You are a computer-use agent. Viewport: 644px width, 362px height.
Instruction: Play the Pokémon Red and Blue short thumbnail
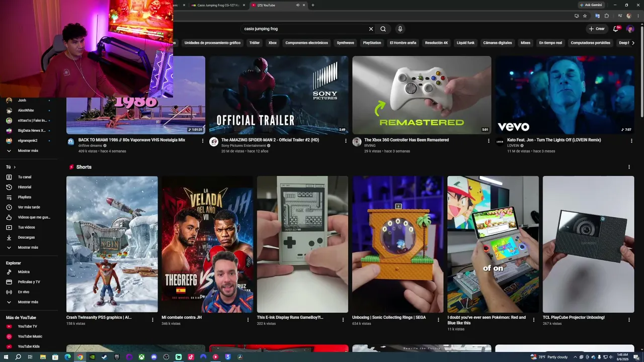[493, 244]
